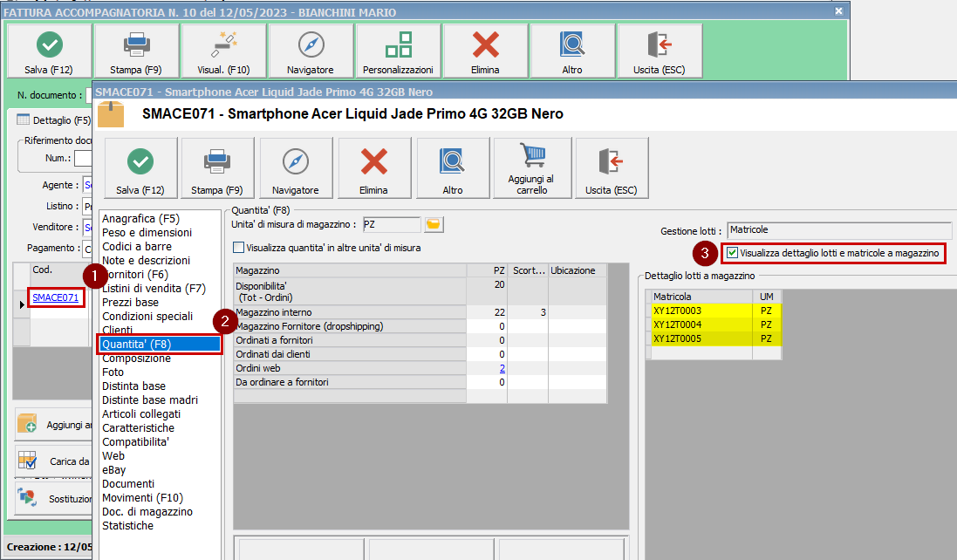
Task: Open Navigatore in the article window
Action: coord(296,167)
